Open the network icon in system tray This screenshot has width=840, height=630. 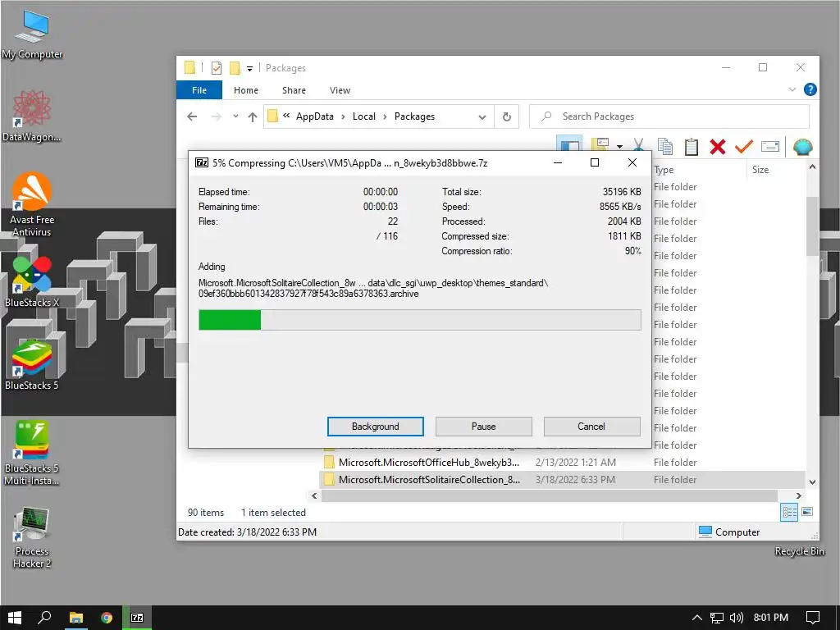[x=717, y=618]
